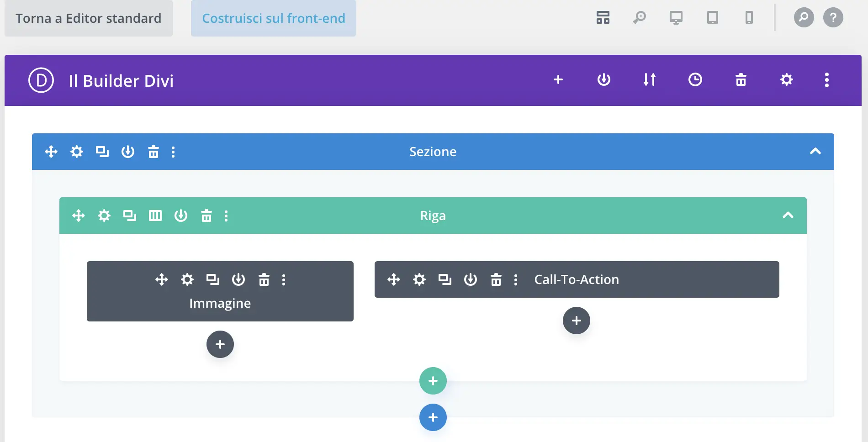Duplicate the Call-To-Action module

coord(445,279)
